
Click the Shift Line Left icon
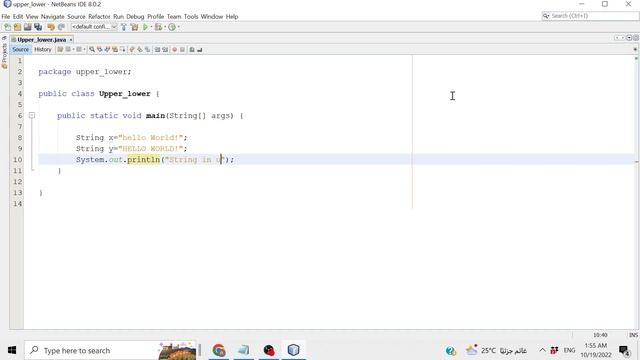[x=157, y=49]
